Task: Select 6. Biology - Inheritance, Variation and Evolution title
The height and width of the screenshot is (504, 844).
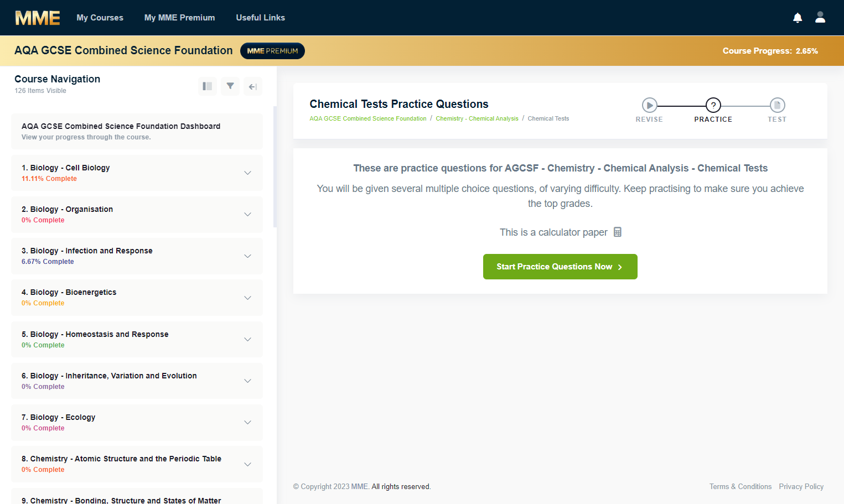Action: (110, 376)
